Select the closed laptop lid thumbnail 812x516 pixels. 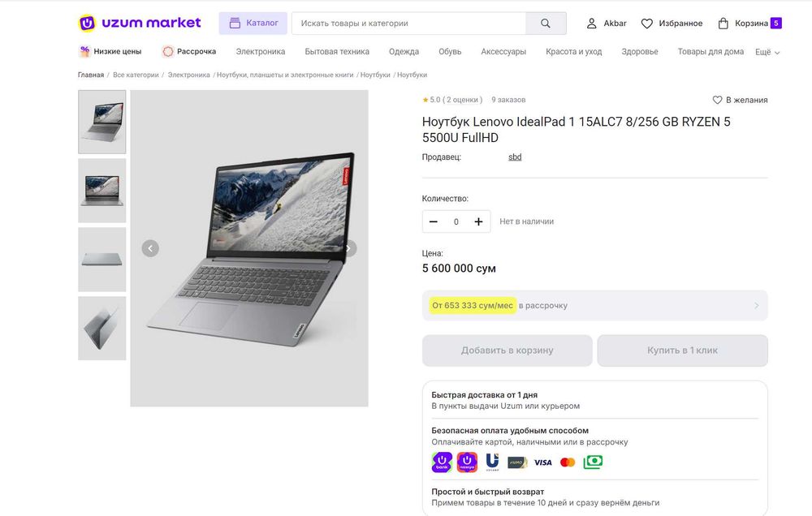[x=102, y=260]
